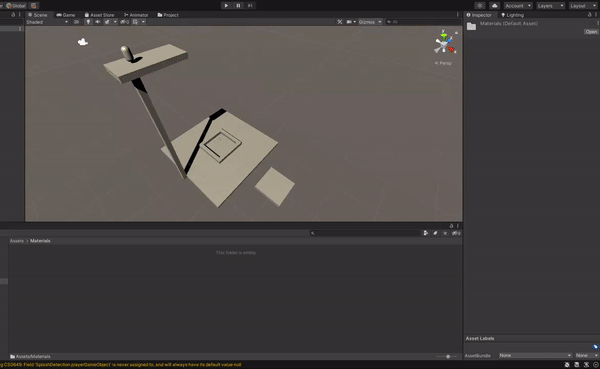Switch to the Scene tab
The width and height of the screenshot is (600, 369).
pyautogui.click(x=38, y=15)
